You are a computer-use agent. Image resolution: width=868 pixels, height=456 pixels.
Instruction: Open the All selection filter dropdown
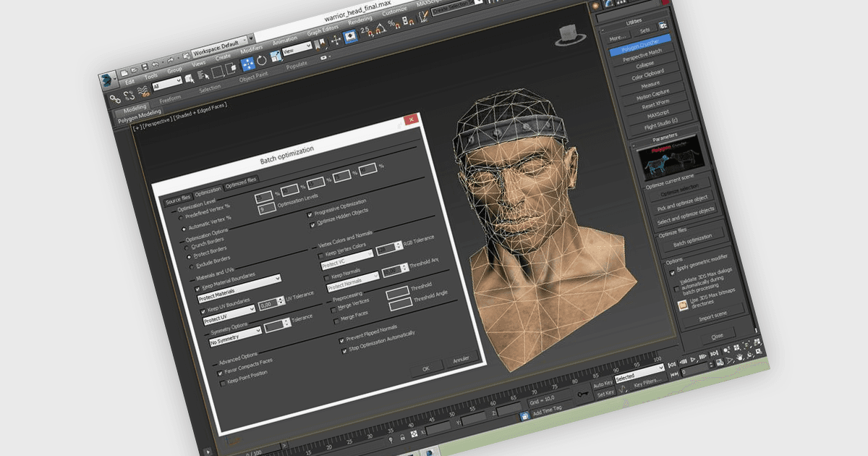coord(167,83)
